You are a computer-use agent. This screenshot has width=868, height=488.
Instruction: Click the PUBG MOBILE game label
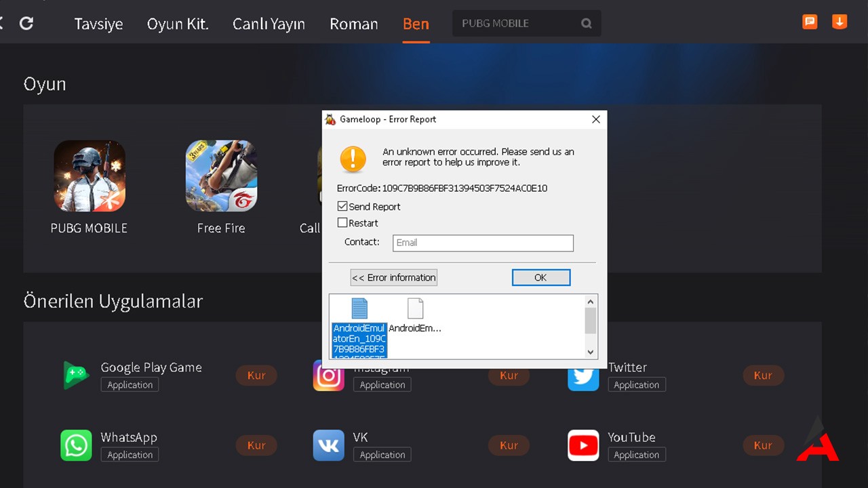click(x=89, y=228)
